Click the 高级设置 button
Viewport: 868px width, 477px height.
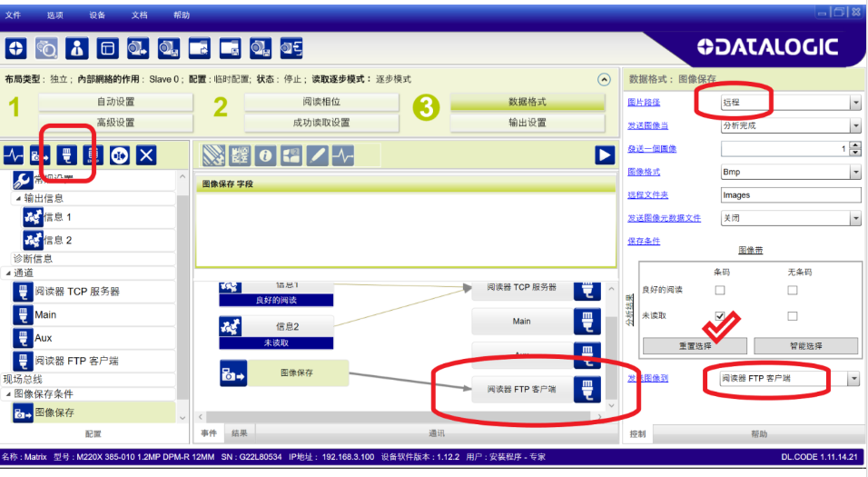click(x=115, y=123)
